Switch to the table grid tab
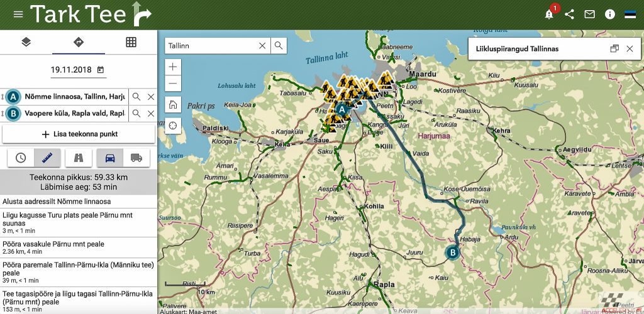This screenshot has width=644, height=314. 131,42
